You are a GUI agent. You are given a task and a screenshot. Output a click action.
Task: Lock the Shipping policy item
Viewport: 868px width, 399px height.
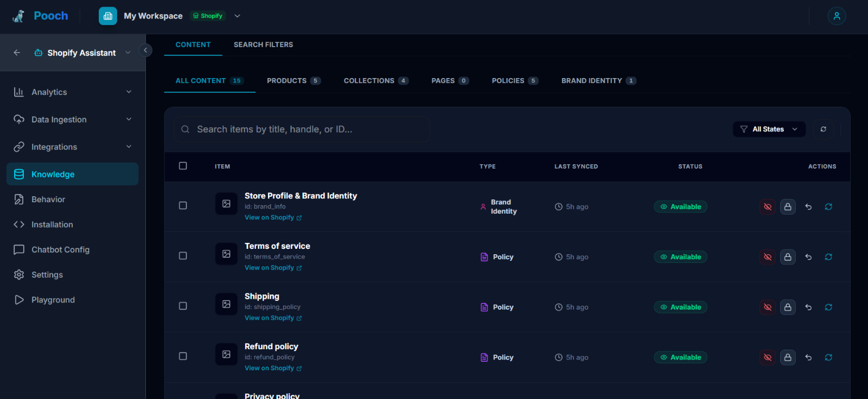tap(788, 307)
